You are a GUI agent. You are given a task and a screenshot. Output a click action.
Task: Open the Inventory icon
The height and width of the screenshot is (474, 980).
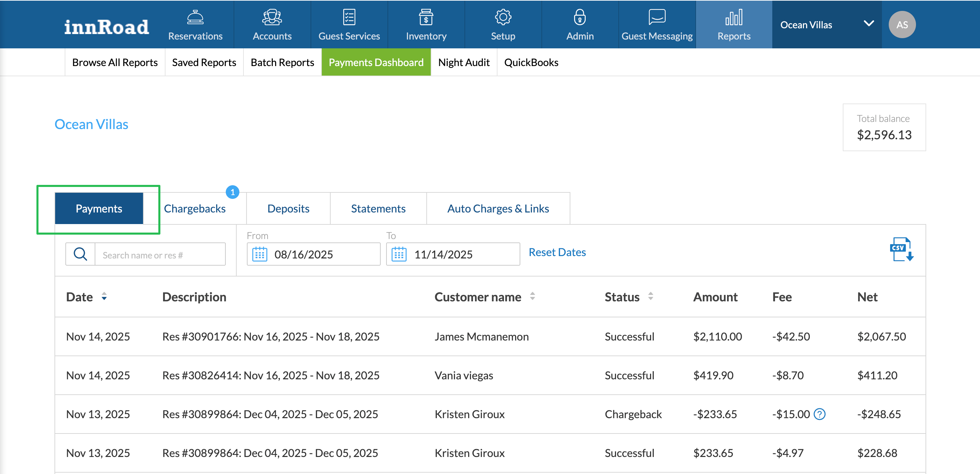point(426,17)
